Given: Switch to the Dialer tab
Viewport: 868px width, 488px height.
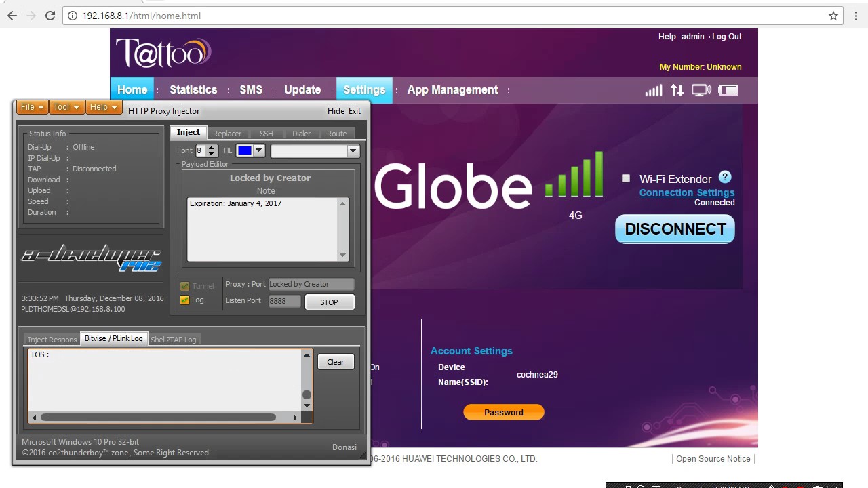Looking at the screenshot, I should tap(302, 134).
